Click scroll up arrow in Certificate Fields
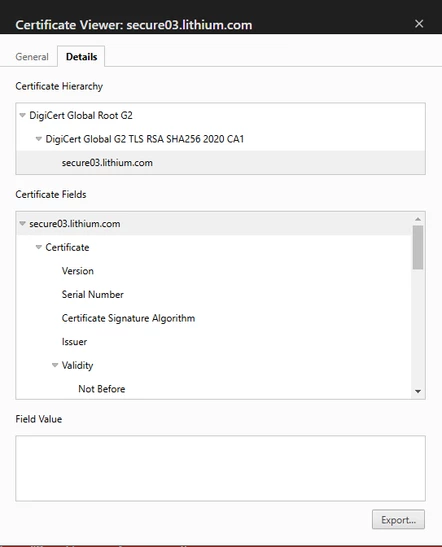Screen dimensions: 442x547 click(418, 219)
